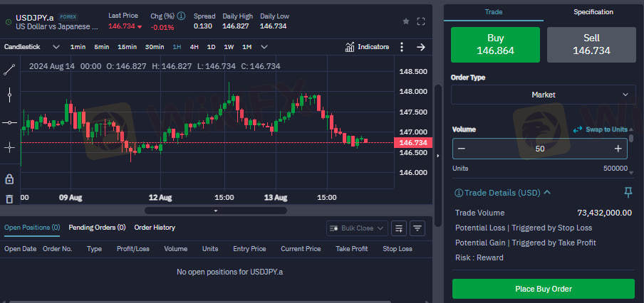
Task: Select the crosshair cursor tool
Action: click(x=9, y=148)
